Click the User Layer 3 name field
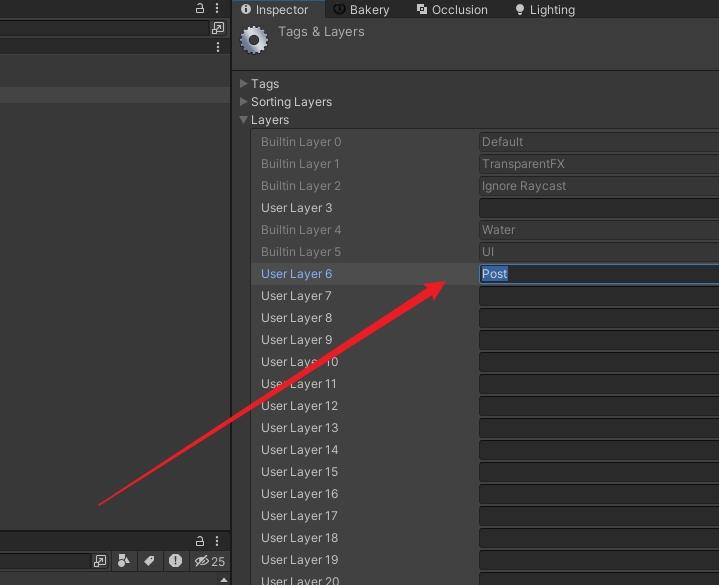 click(x=599, y=208)
